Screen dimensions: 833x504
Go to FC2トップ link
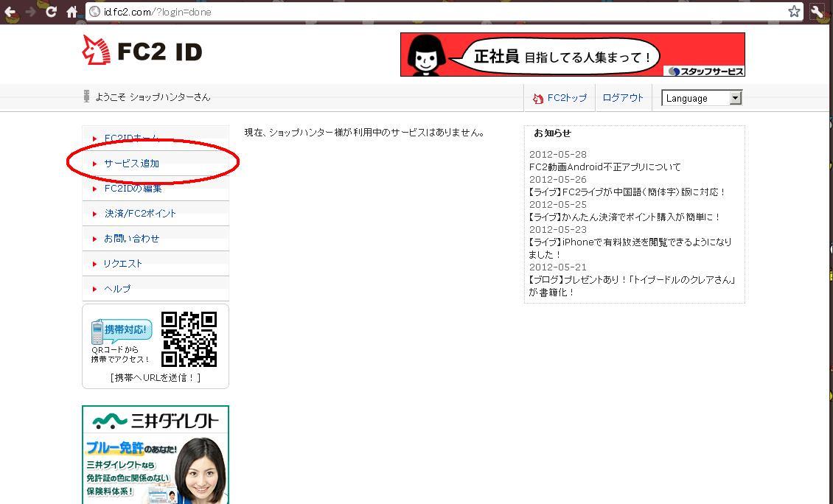pos(566,98)
